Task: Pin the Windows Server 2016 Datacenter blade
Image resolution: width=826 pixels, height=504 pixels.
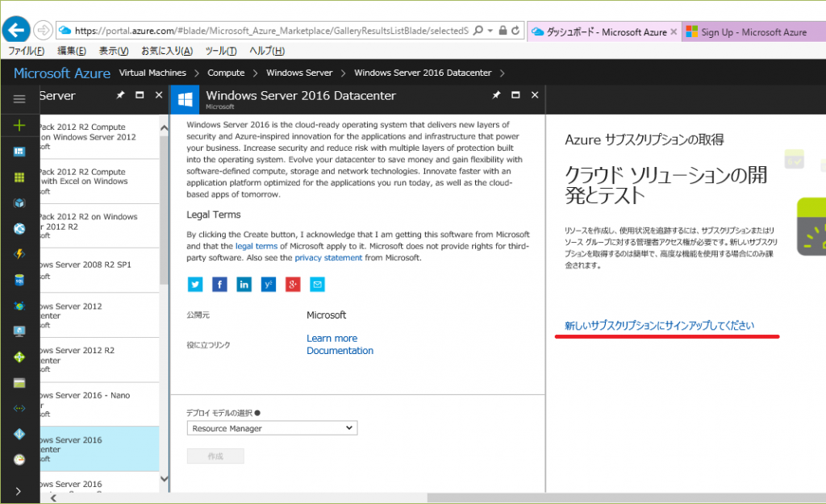Action: click(496, 95)
